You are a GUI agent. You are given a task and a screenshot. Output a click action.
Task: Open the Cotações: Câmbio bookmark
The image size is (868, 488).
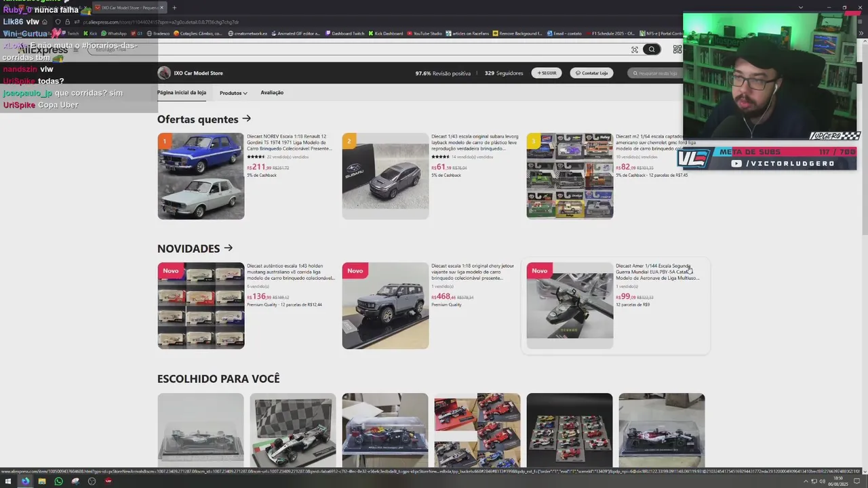click(198, 33)
